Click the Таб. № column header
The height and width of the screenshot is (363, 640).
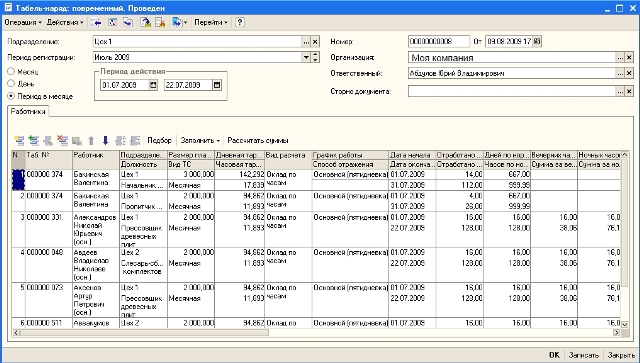click(49, 160)
